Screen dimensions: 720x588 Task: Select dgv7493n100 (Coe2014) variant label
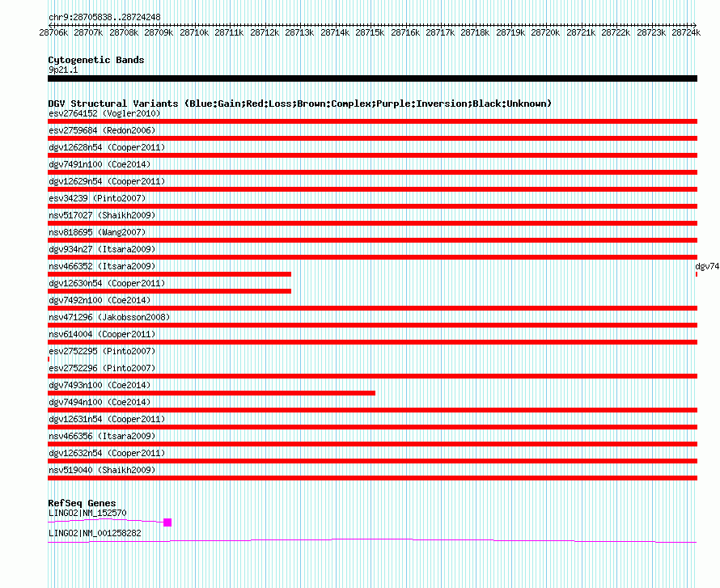pos(100,385)
